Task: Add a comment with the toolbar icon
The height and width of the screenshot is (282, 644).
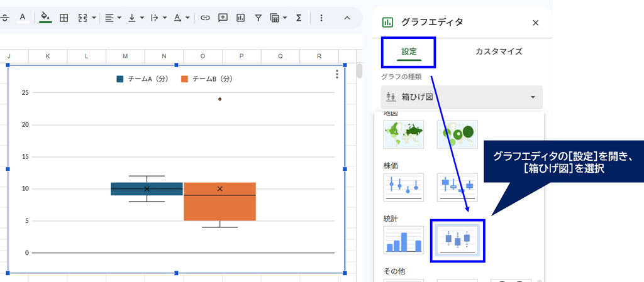Action: pyautogui.click(x=223, y=18)
